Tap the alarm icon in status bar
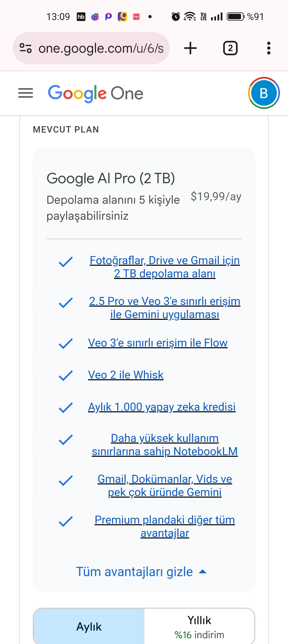The width and height of the screenshot is (288, 644). (x=176, y=17)
